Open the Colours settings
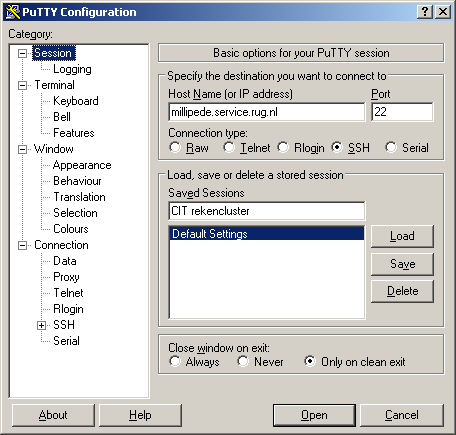Image resolution: width=456 pixels, height=435 pixels. 71,229
